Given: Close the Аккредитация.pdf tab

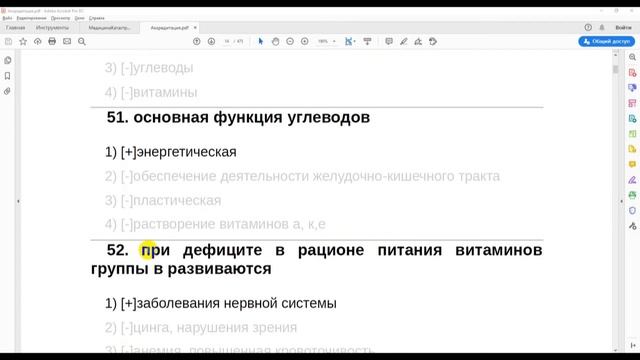Looking at the screenshot, I should (x=195, y=28).
